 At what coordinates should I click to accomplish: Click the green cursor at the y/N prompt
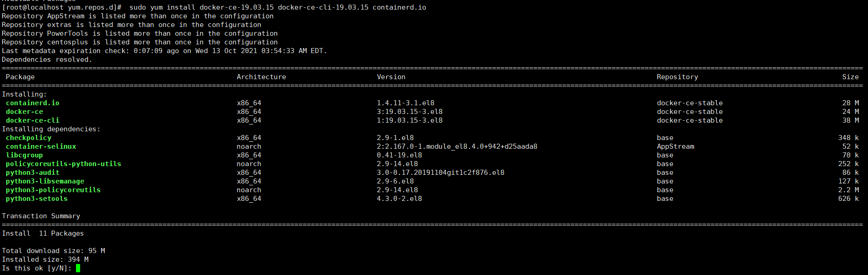[x=78, y=268]
